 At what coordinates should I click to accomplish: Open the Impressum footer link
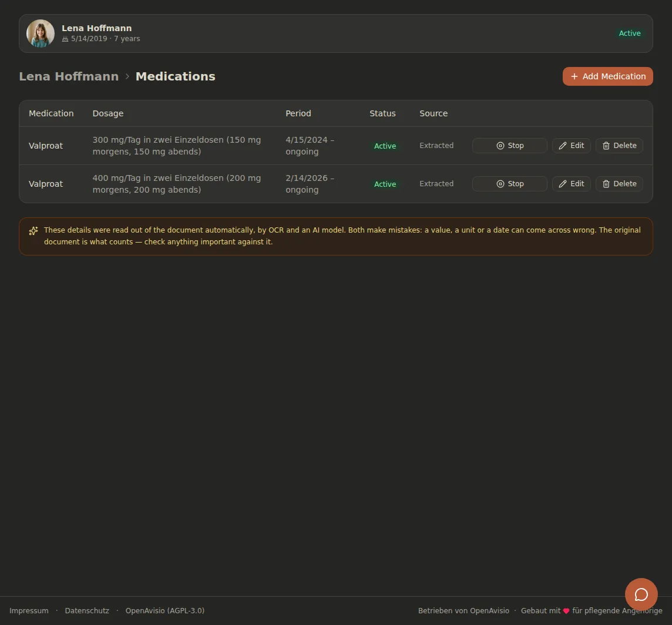29,610
